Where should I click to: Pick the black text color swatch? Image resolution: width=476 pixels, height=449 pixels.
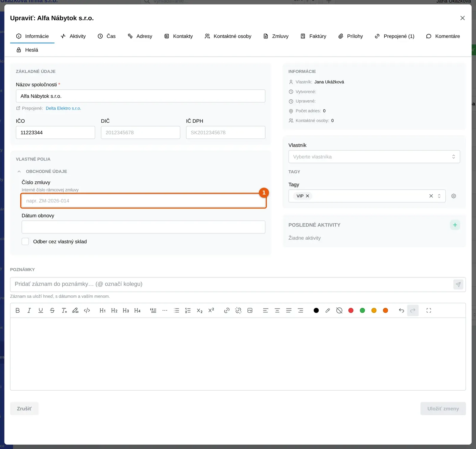click(316, 311)
